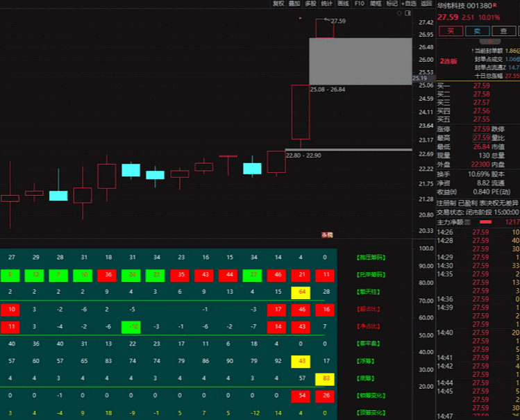Click the red 买 buy button
The height and width of the screenshot is (420, 520).
(x=451, y=31)
